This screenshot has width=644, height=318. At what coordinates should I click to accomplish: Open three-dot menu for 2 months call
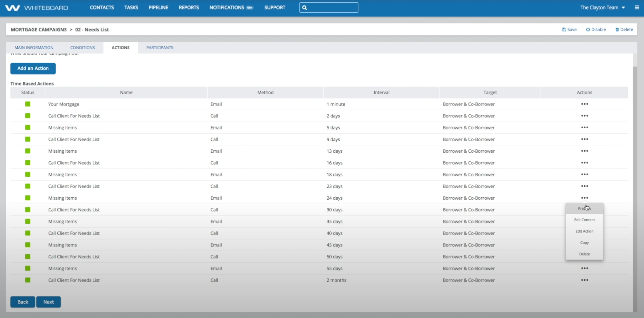coord(584,280)
